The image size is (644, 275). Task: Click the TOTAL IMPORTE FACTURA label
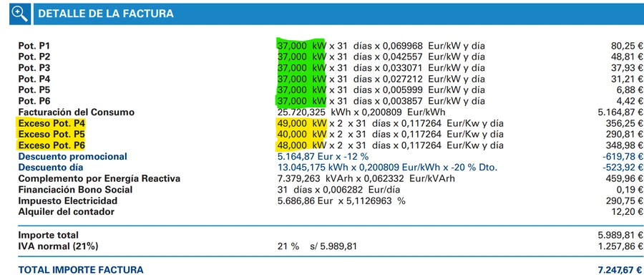click(81, 270)
